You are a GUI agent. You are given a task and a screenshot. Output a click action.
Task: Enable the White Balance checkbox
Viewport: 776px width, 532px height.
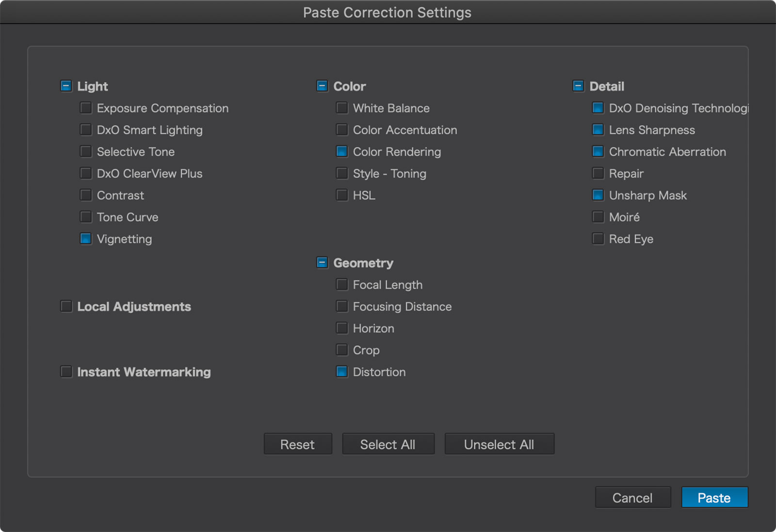(x=342, y=108)
